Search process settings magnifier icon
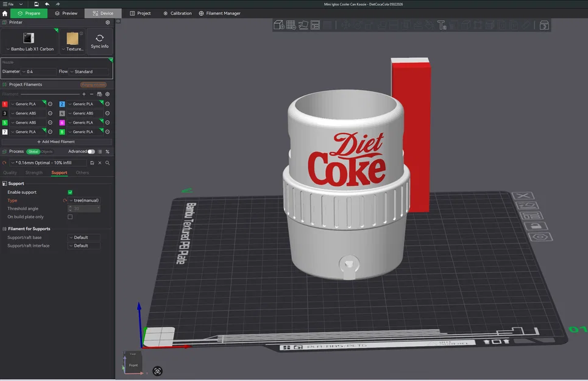The width and height of the screenshot is (588, 381). click(x=108, y=163)
